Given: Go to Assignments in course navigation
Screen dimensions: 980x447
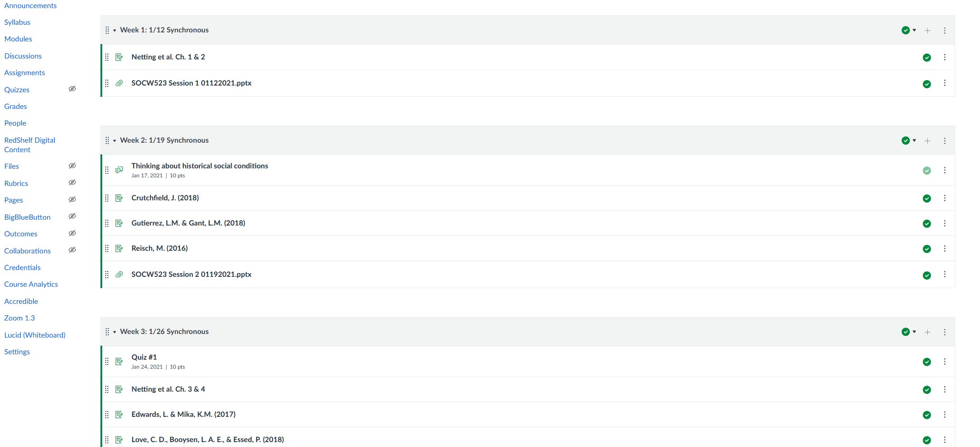Looking at the screenshot, I should (x=24, y=73).
